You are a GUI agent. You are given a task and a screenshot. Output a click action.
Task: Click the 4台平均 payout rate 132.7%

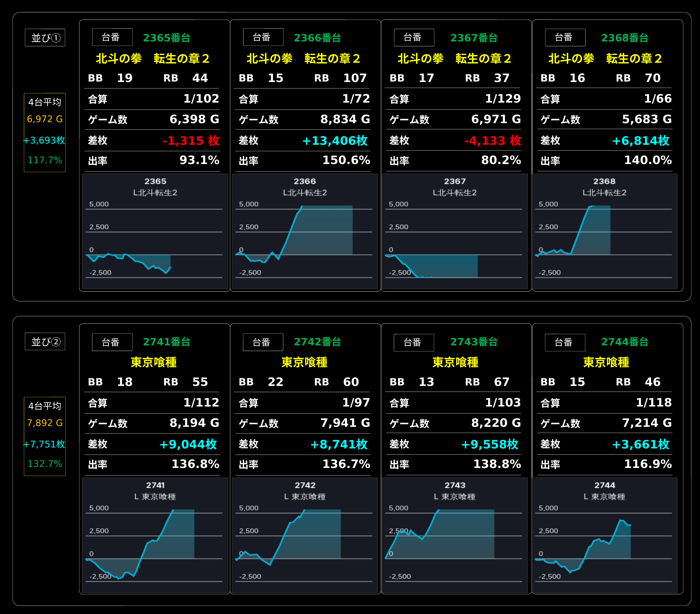[x=45, y=464]
